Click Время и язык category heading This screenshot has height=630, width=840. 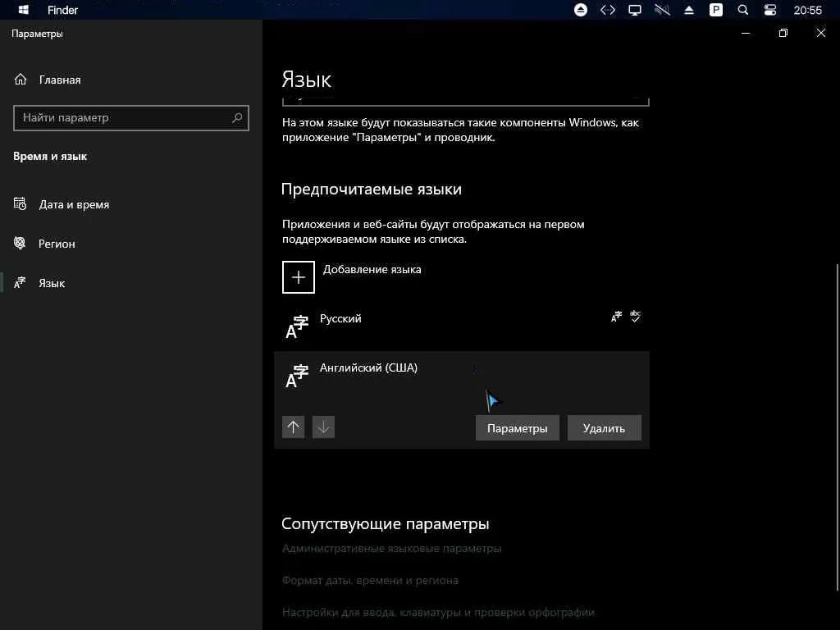coord(50,157)
